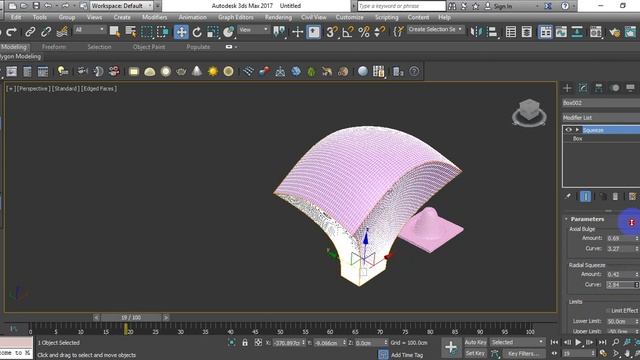Open Select by Name dialog
Screen dimensions: 640x360
[x=131, y=32]
